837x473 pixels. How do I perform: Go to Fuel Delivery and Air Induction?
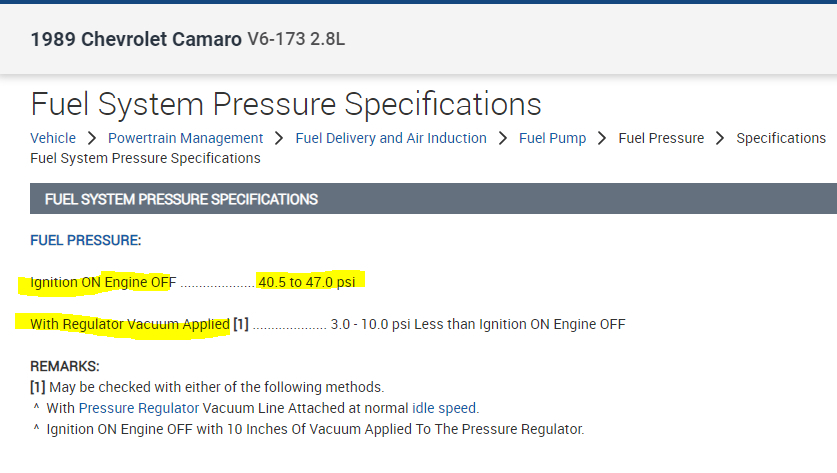tap(391, 138)
